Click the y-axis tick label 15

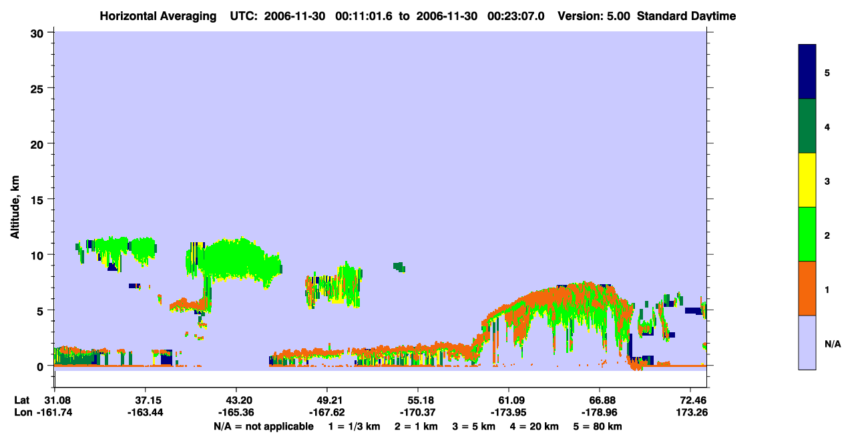39,199
